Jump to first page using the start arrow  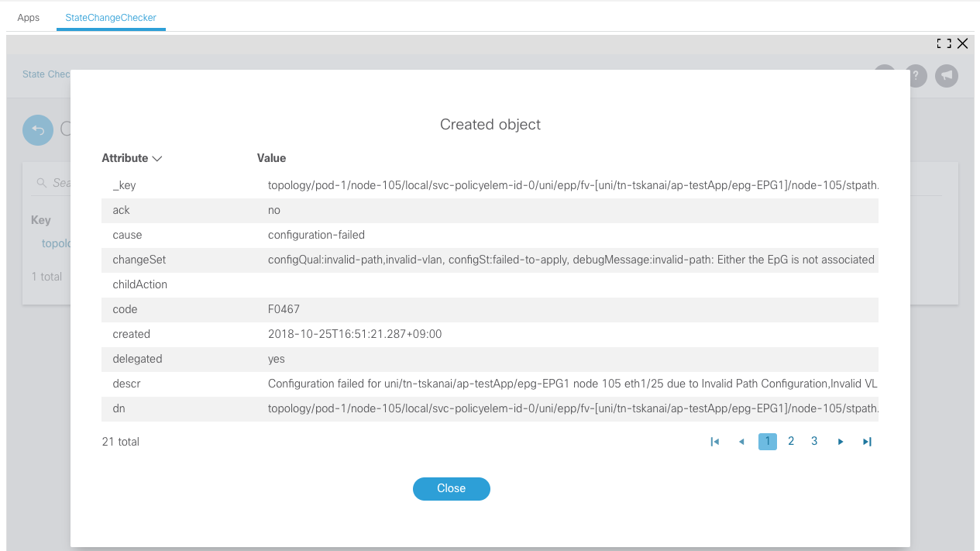coord(714,441)
